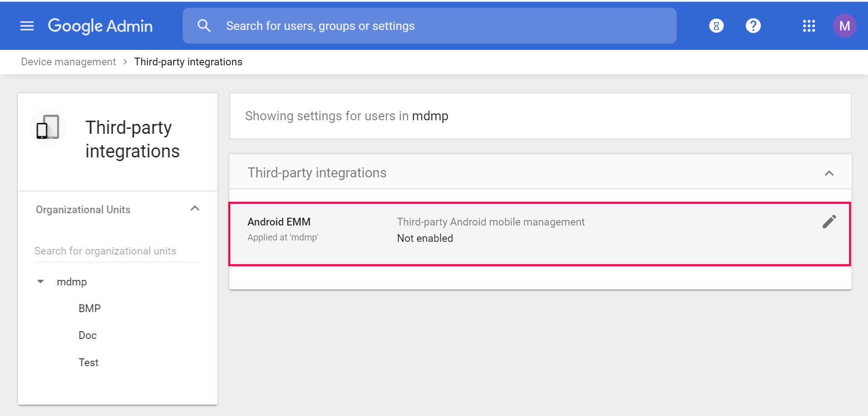This screenshot has width=868, height=416.
Task: Select the BMP organizational unit
Action: 89,308
